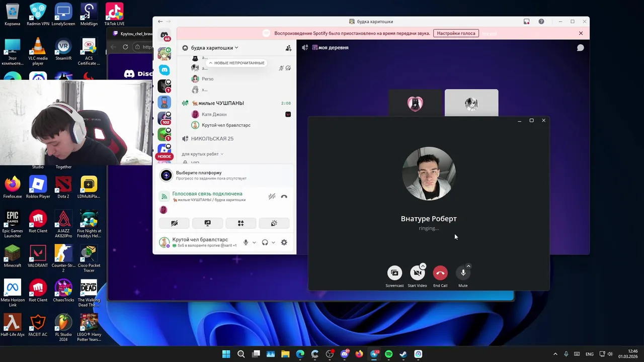Select voice user Катя Джохн
Image resolution: width=644 pixels, height=362 pixels.
pos(214,114)
